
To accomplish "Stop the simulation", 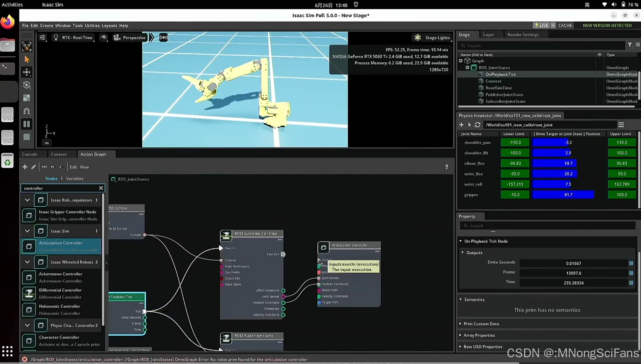I will [x=27, y=137].
